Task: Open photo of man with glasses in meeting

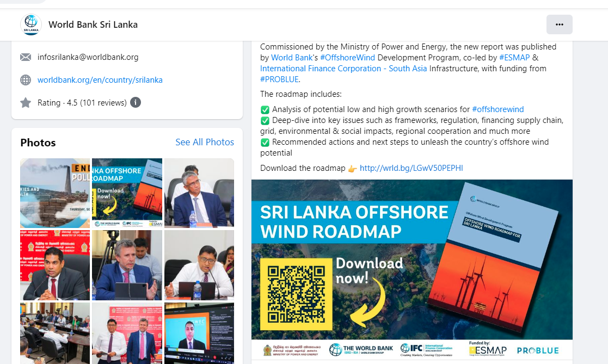Action: pyautogui.click(x=199, y=193)
